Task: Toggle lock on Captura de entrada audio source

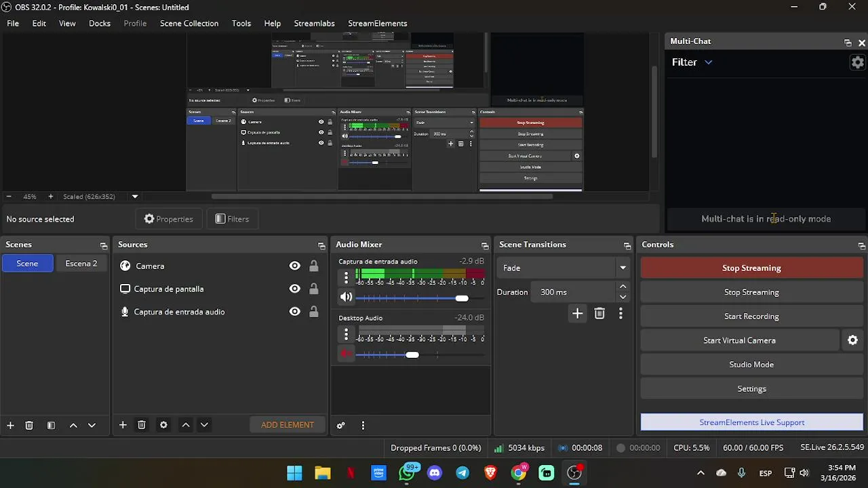Action: coord(313,312)
